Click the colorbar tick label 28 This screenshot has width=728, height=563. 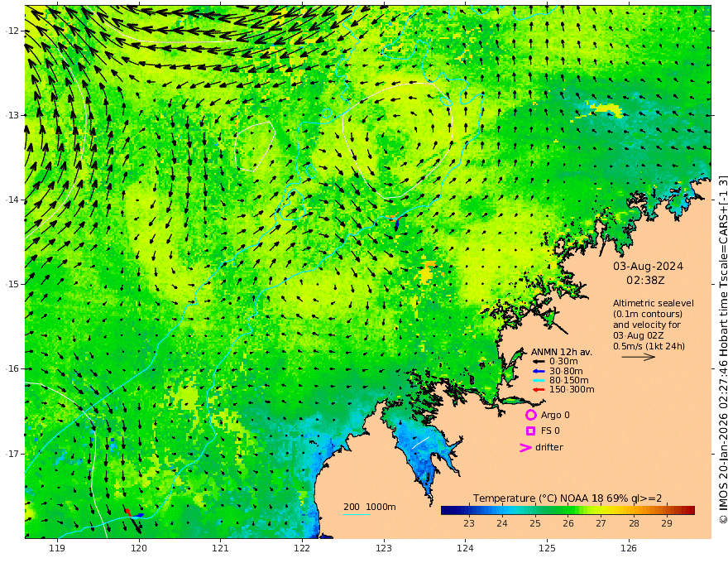coord(634,523)
